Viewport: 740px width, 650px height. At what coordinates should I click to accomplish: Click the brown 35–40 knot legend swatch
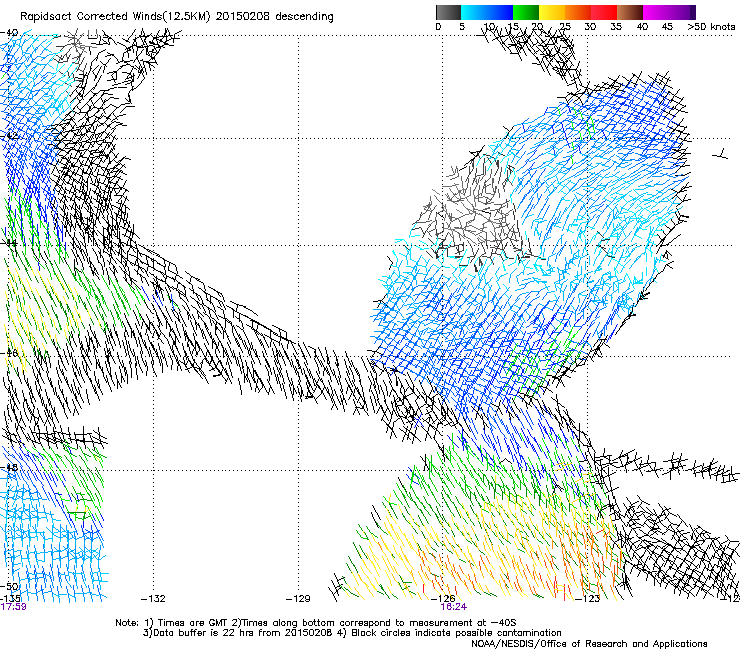pyautogui.click(x=630, y=12)
